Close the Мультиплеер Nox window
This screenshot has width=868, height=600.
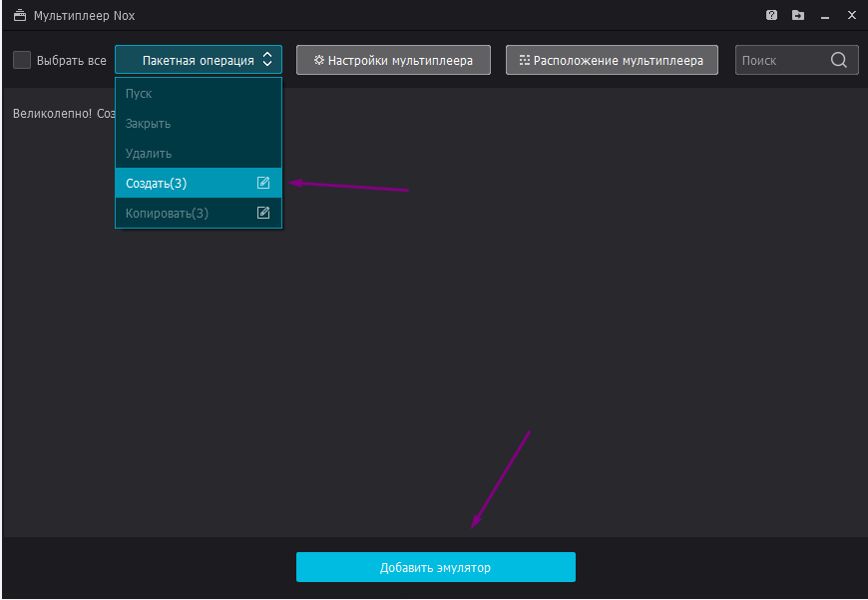851,15
